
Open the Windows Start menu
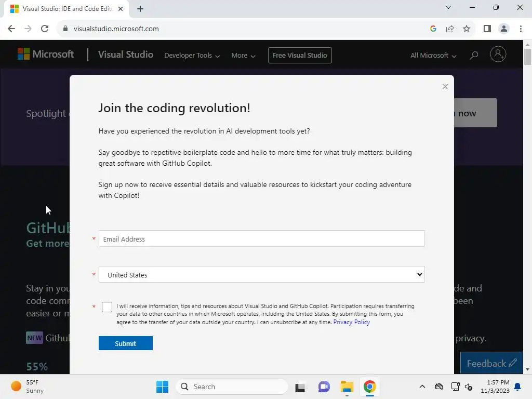(x=162, y=387)
